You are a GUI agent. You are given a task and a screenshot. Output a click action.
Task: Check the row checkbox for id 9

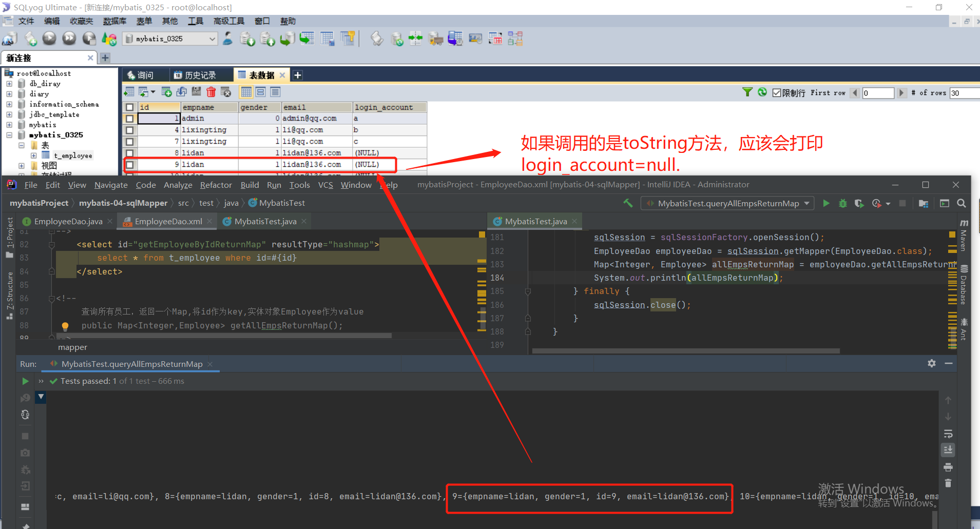tap(130, 165)
